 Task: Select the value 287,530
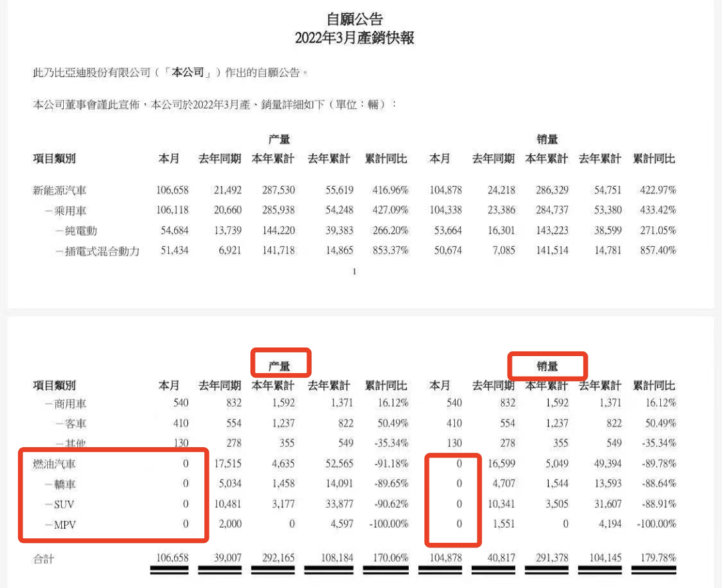pyautogui.click(x=279, y=190)
